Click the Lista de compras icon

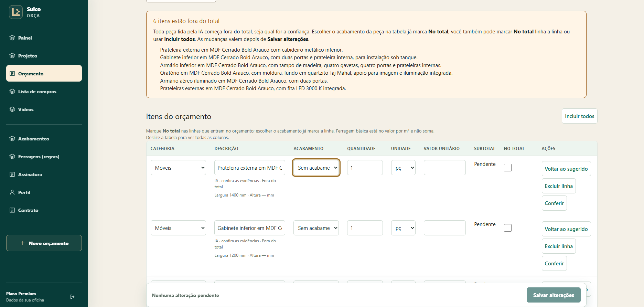(x=12, y=92)
